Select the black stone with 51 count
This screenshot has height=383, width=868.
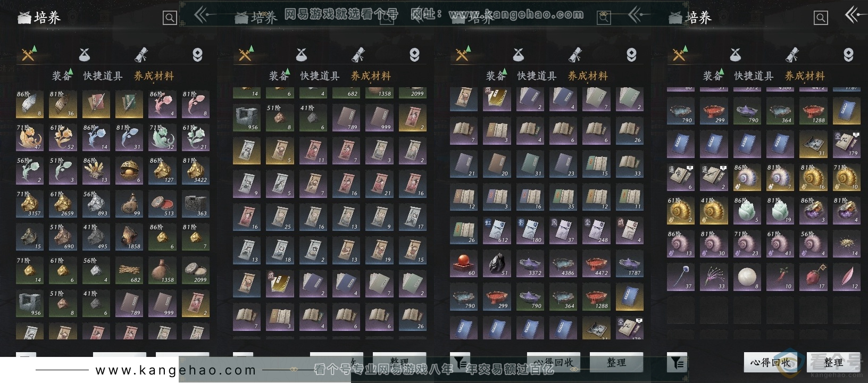pos(496,264)
